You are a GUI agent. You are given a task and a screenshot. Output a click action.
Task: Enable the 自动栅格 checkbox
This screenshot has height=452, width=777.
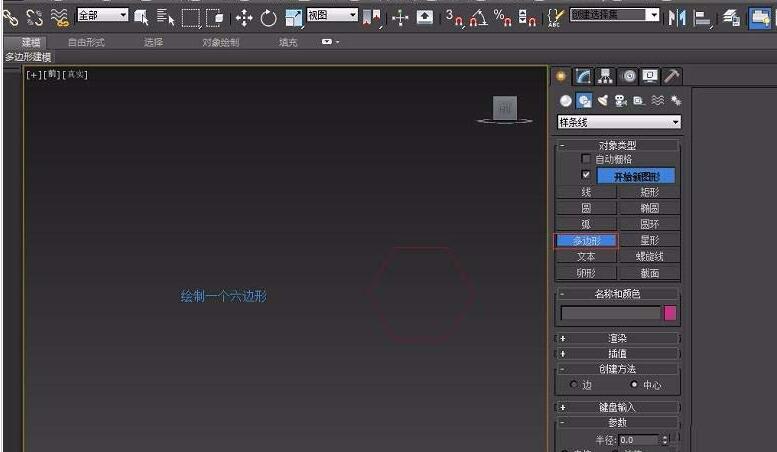click(x=586, y=159)
